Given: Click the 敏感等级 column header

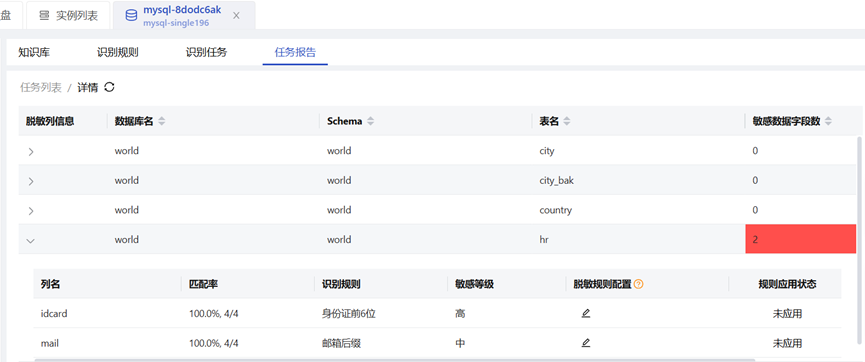Looking at the screenshot, I should coord(474,284).
